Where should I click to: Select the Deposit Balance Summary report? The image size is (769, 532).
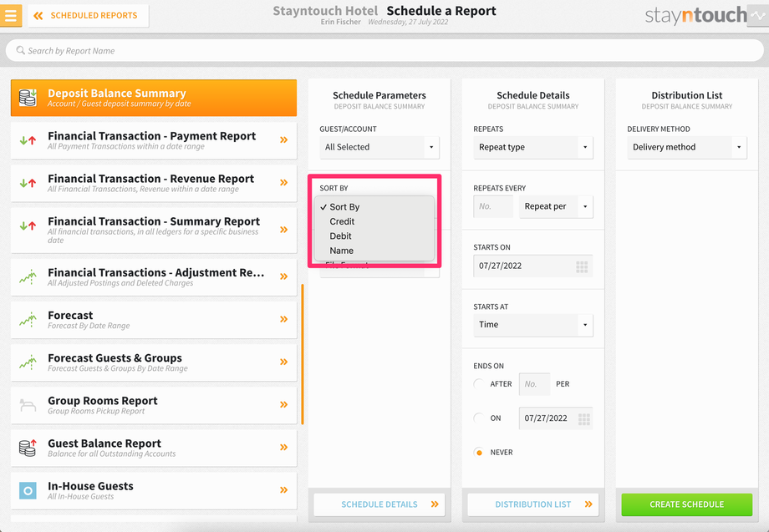click(154, 98)
